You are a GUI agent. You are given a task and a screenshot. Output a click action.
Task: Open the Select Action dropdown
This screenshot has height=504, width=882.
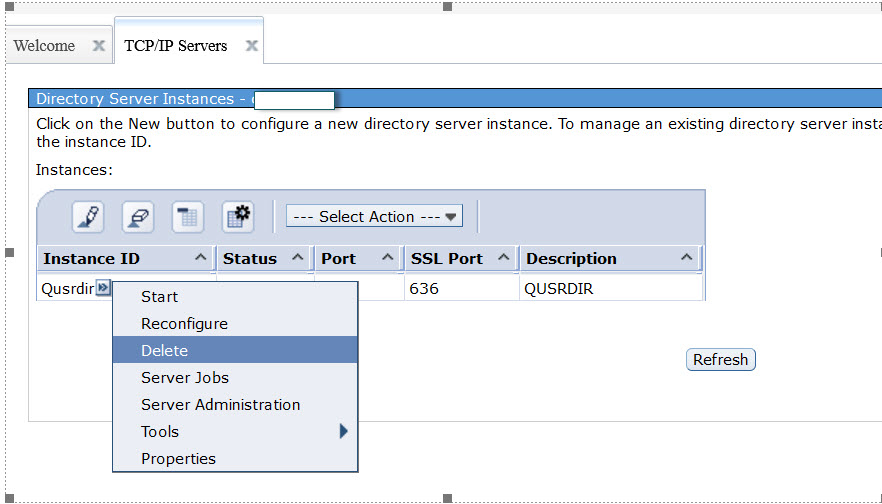(x=374, y=217)
